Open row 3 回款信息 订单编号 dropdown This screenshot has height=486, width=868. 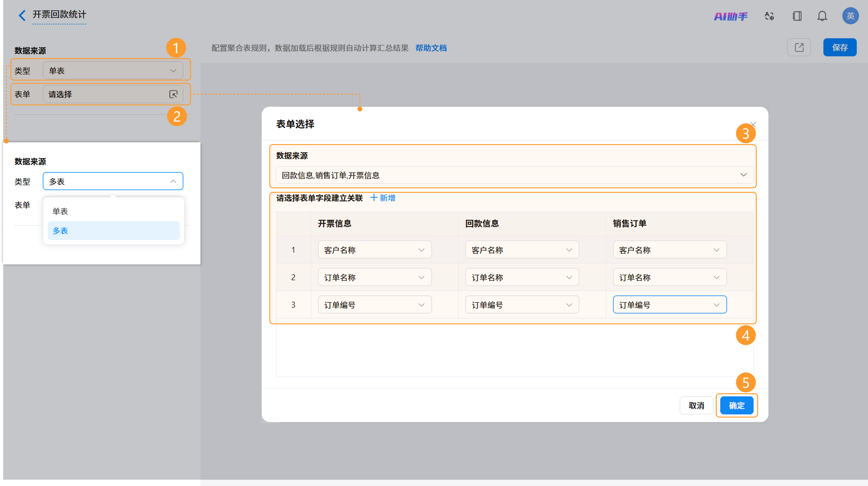pos(522,305)
